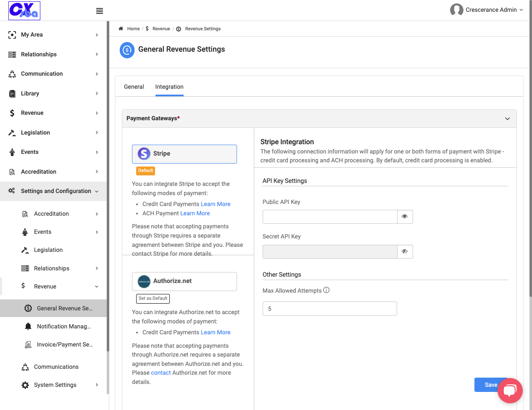Open Learn More for Authorize.net Credit Card
Viewport: 532px width, 410px height.
(x=216, y=332)
